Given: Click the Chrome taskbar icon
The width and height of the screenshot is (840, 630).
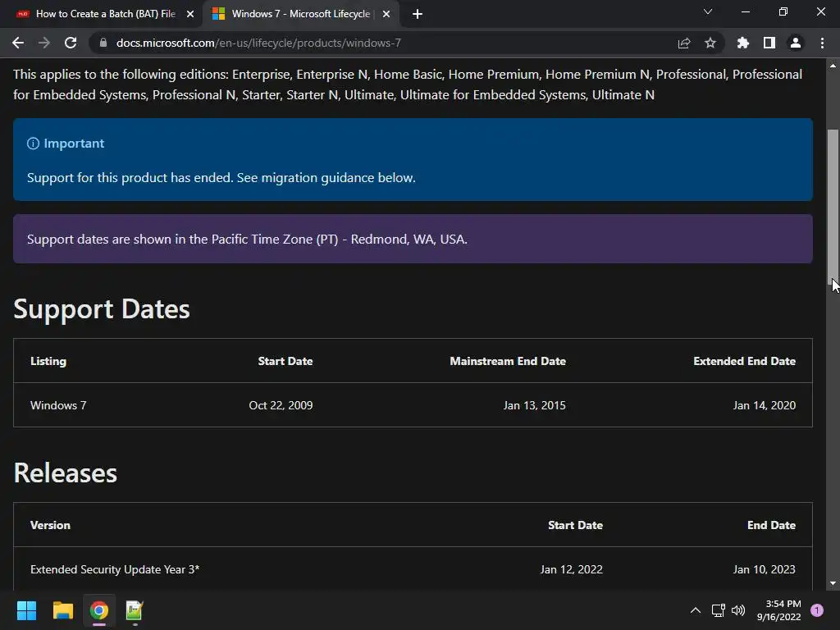Looking at the screenshot, I should pyautogui.click(x=99, y=610).
